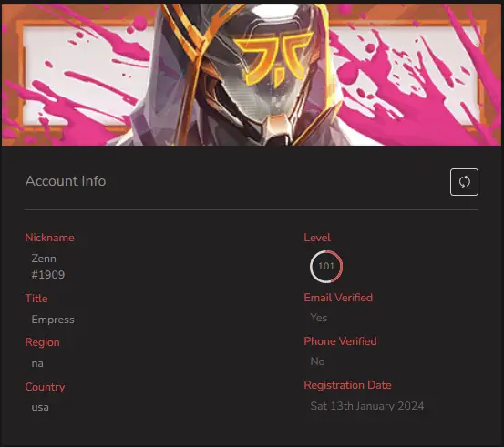Click the Phone Verified value No
Image resolution: width=504 pixels, height=447 pixels.
[x=317, y=361]
